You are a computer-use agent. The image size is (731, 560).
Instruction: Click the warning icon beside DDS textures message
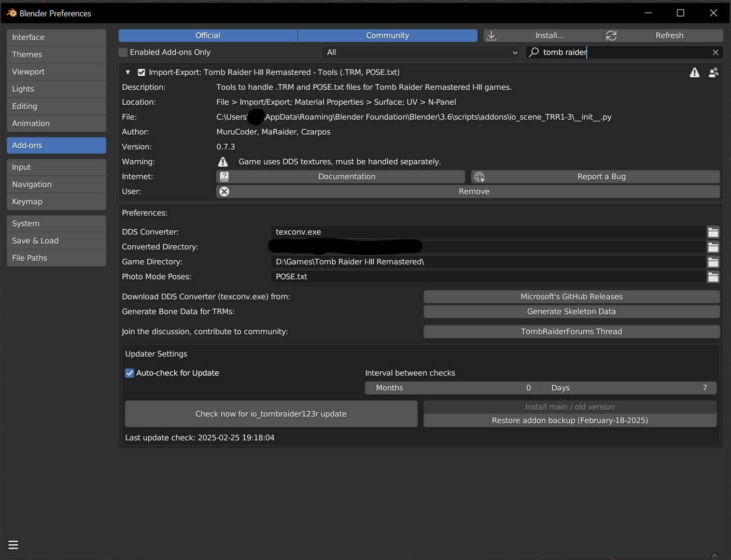[x=223, y=161]
